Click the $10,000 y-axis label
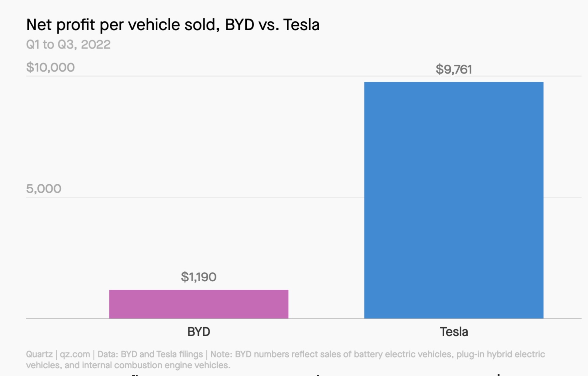The width and height of the screenshot is (588, 376). [50, 67]
